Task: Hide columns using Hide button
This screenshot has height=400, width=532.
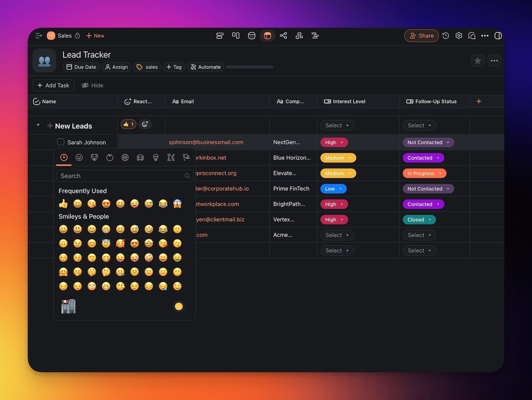Action: pos(92,85)
